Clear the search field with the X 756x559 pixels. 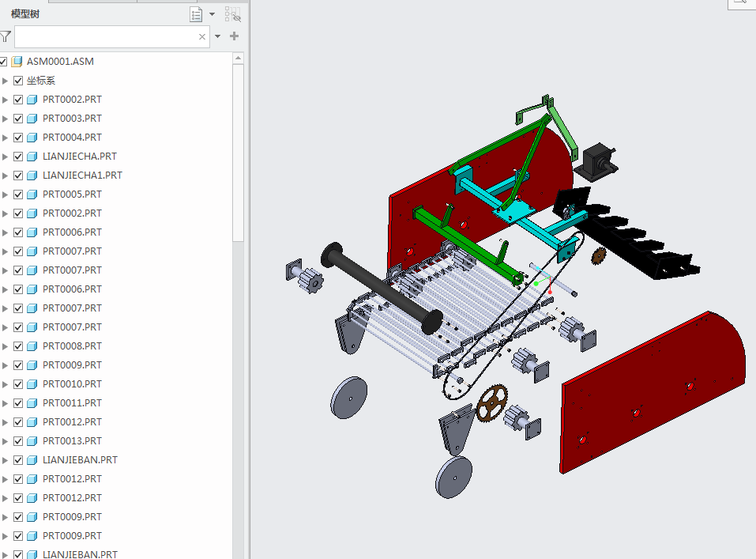[x=202, y=36]
